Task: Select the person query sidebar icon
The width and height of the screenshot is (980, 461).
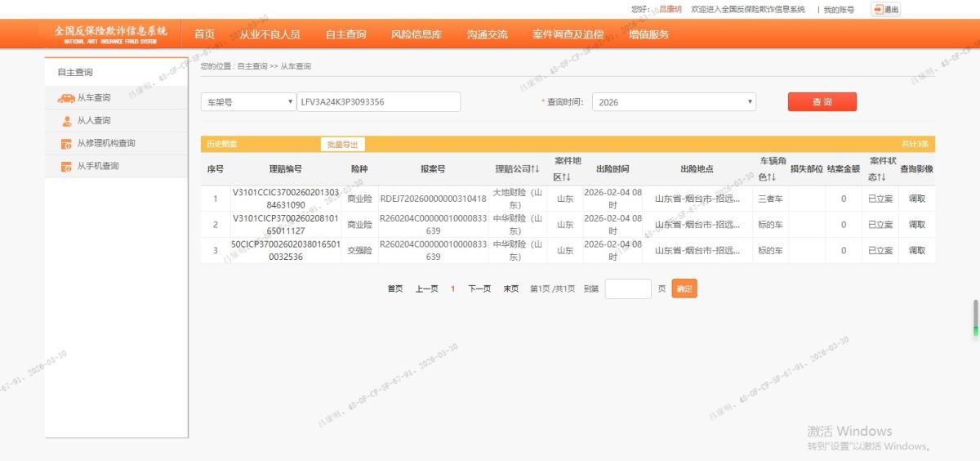Action: click(67, 121)
